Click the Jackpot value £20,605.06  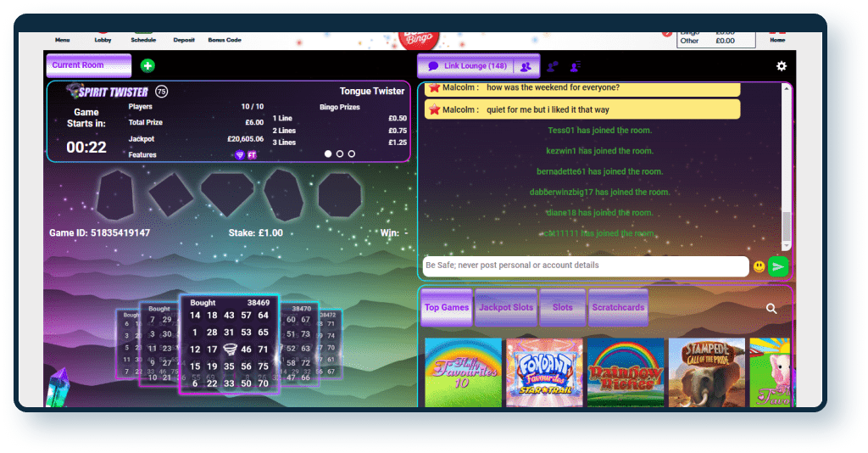[x=245, y=139]
